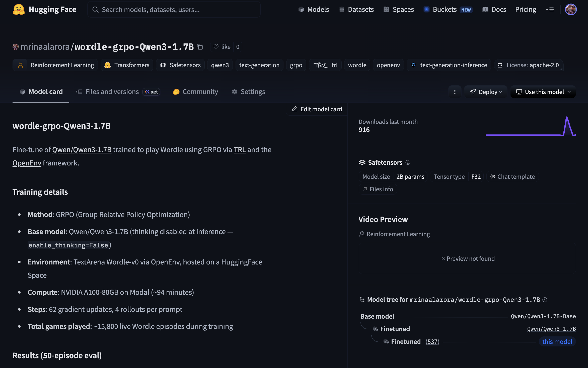
Task: Expand the navigation more-menu chevron
Action: tap(550, 10)
